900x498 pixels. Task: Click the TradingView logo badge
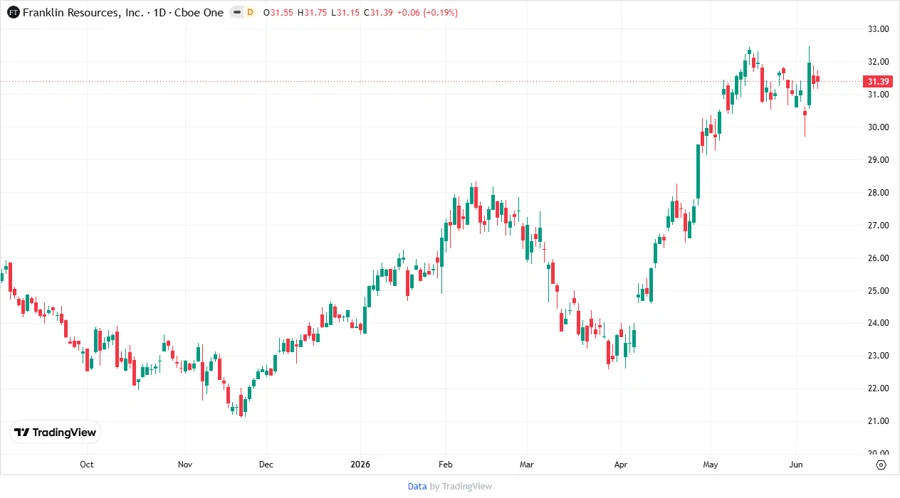56,433
